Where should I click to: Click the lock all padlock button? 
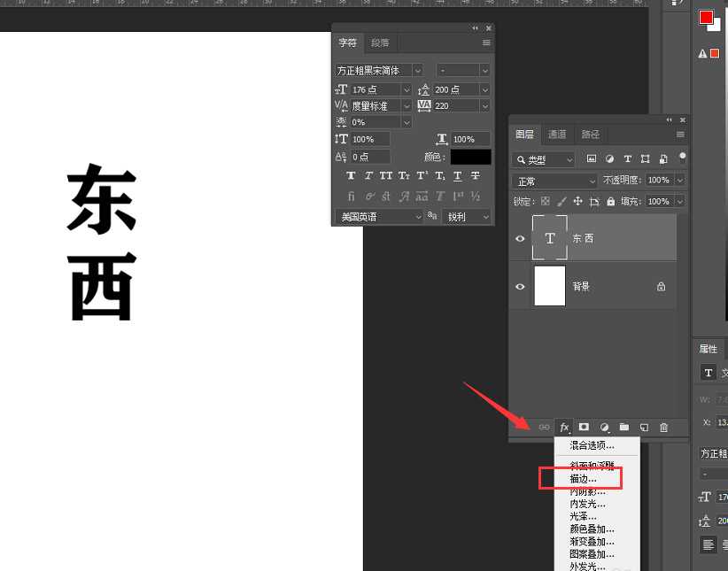610,201
